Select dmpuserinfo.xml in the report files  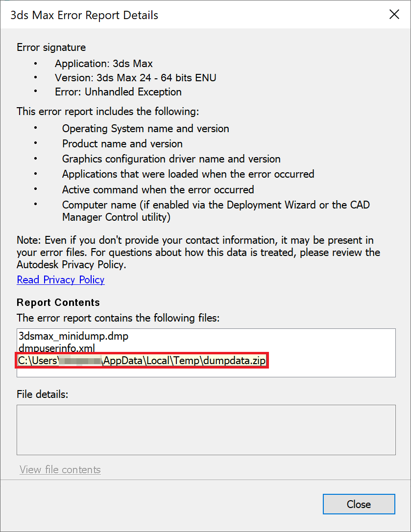[x=56, y=348]
